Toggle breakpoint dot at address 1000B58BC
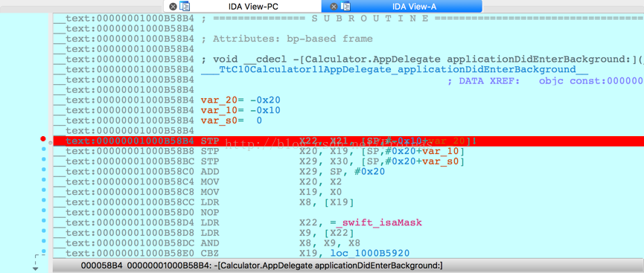Viewport: 644px width, 273px height. [43, 160]
